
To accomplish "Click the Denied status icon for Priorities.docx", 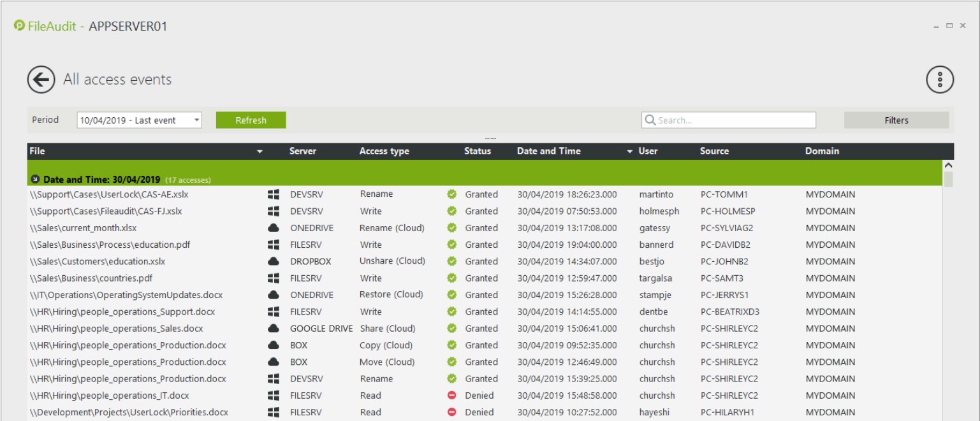I will point(452,412).
